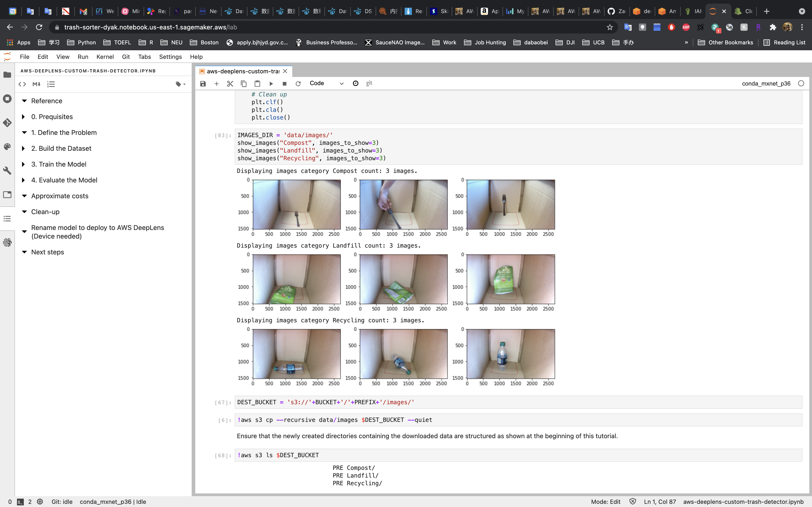
Task: Toggle the code cells display in the contents panel
Action: click(22, 84)
